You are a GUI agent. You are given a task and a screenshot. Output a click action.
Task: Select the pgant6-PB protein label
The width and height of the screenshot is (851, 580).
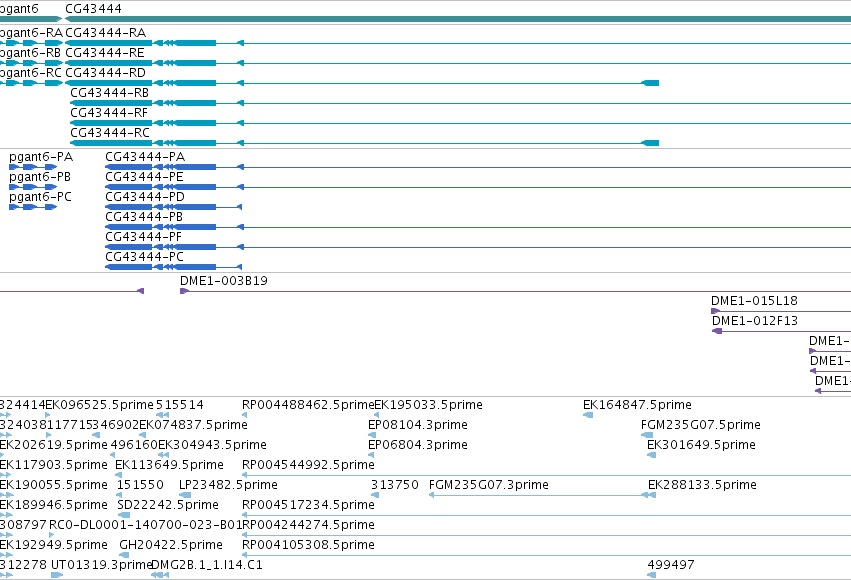[x=40, y=177]
